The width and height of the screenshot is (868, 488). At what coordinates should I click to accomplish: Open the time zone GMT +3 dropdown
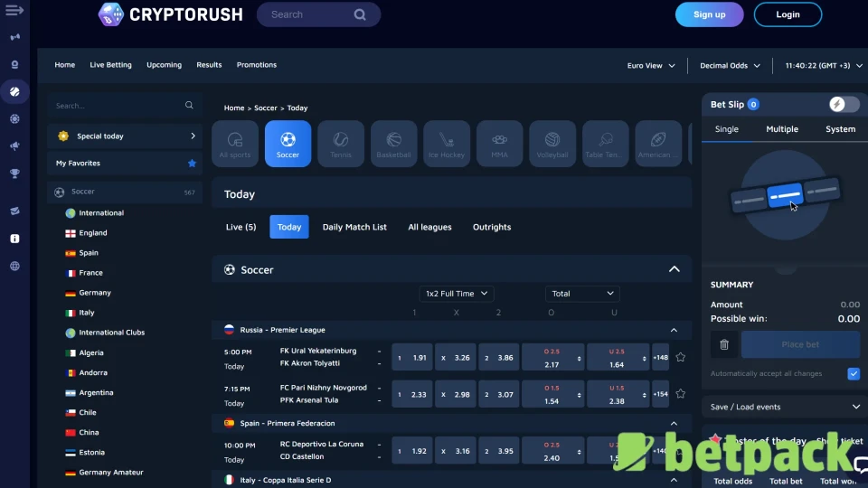point(824,65)
